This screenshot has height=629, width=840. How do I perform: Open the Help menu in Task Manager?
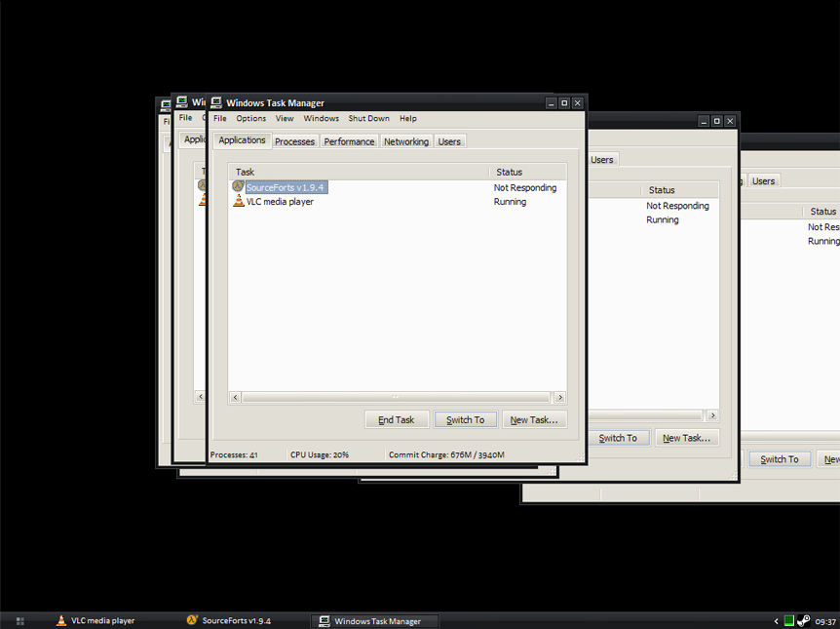point(407,118)
